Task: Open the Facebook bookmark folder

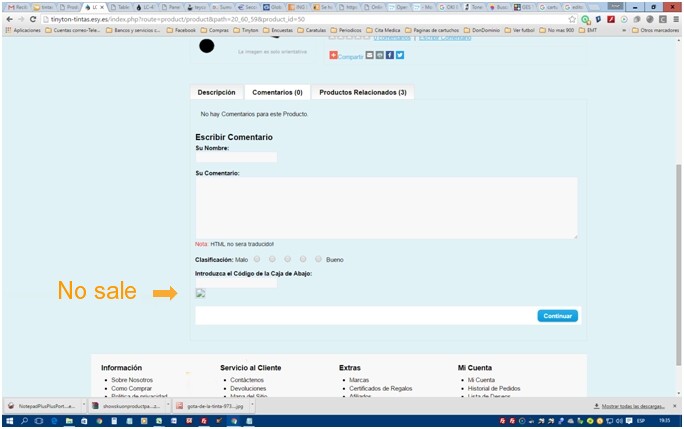Action: 181,30
